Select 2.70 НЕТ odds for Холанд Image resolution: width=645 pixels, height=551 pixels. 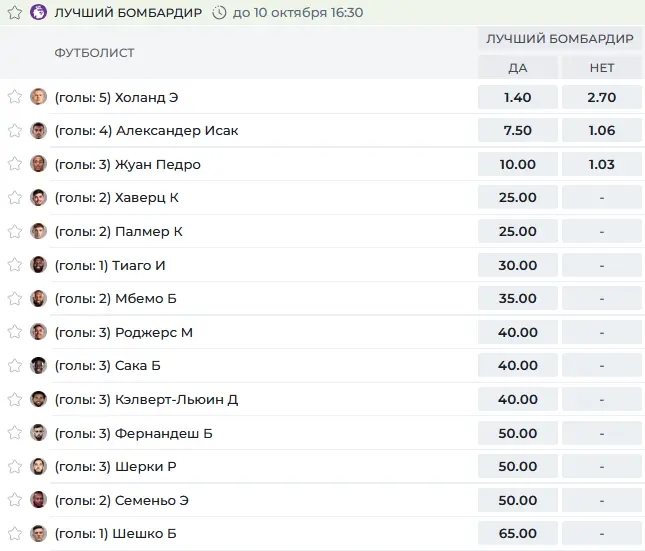601,97
